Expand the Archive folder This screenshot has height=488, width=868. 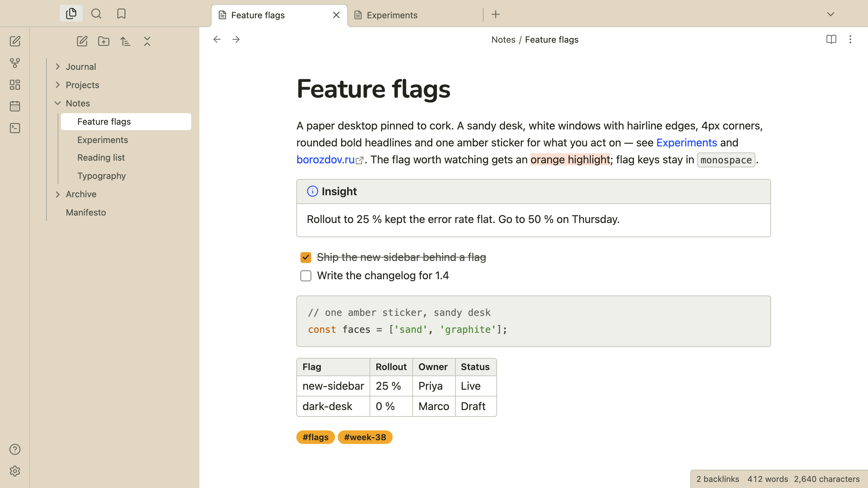(x=58, y=194)
